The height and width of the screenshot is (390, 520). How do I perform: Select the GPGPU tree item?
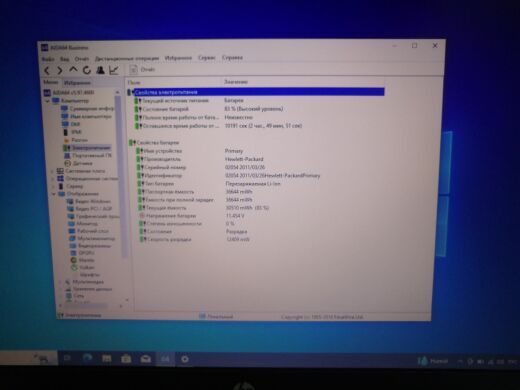[x=82, y=253]
